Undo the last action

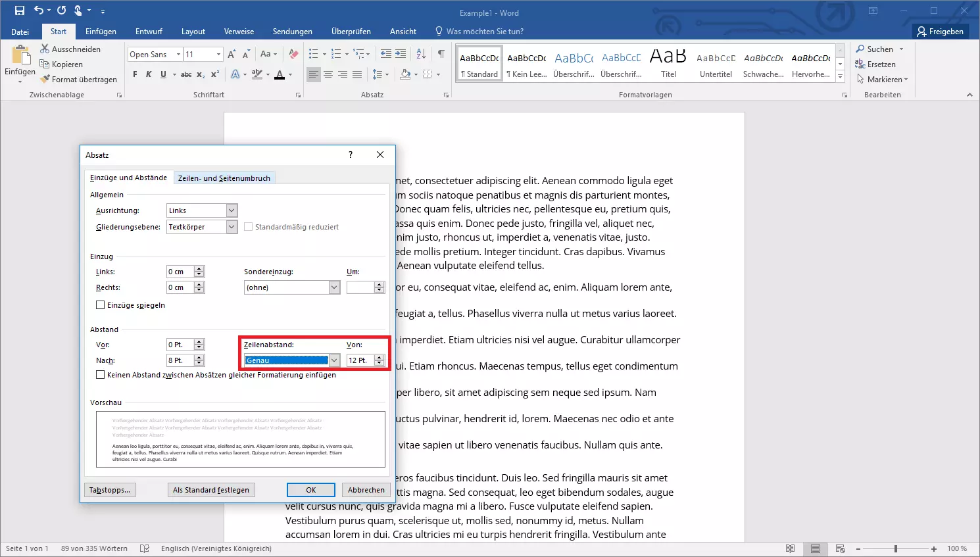click(39, 11)
